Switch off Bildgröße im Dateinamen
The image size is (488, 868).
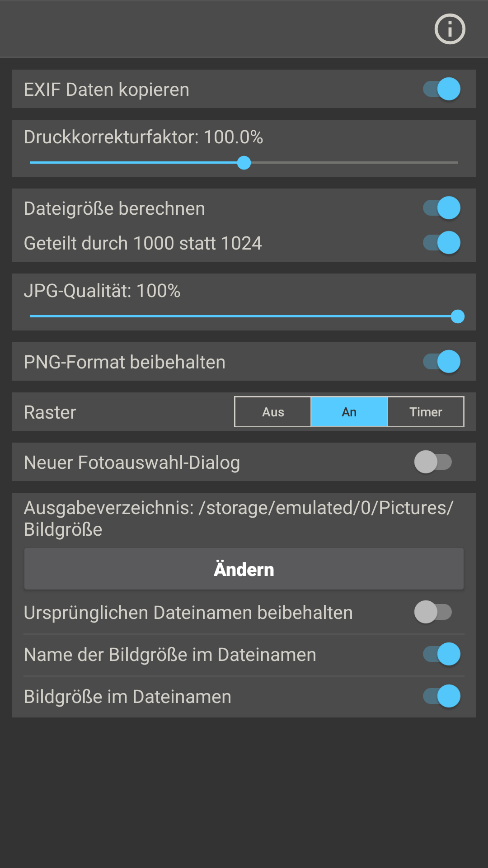pyautogui.click(x=441, y=696)
